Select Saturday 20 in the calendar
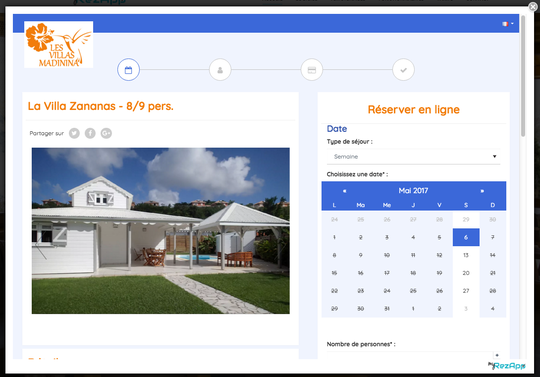Image resolution: width=540 pixels, height=377 pixels. tap(466, 273)
